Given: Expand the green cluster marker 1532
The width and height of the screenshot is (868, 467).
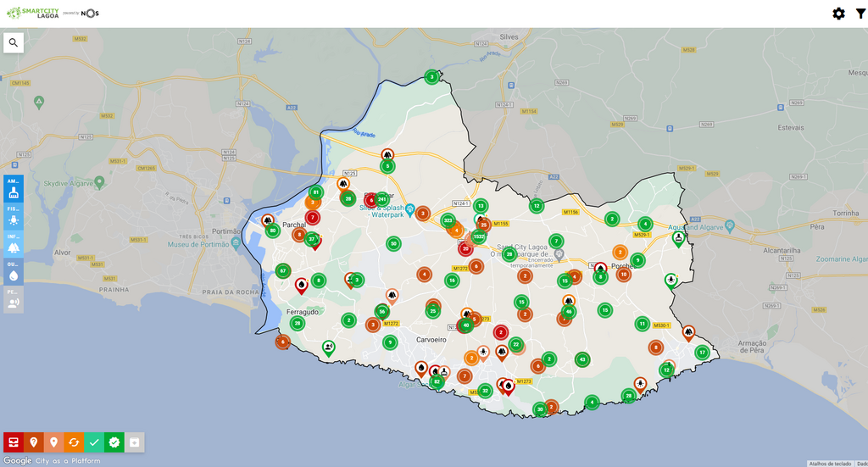Looking at the screenshot, I should [x=480, y=236].
